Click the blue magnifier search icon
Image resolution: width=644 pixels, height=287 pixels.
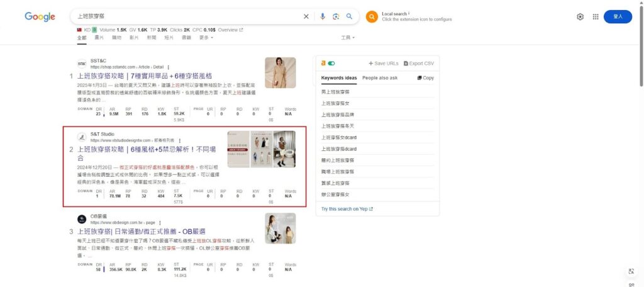coord(349,16)
